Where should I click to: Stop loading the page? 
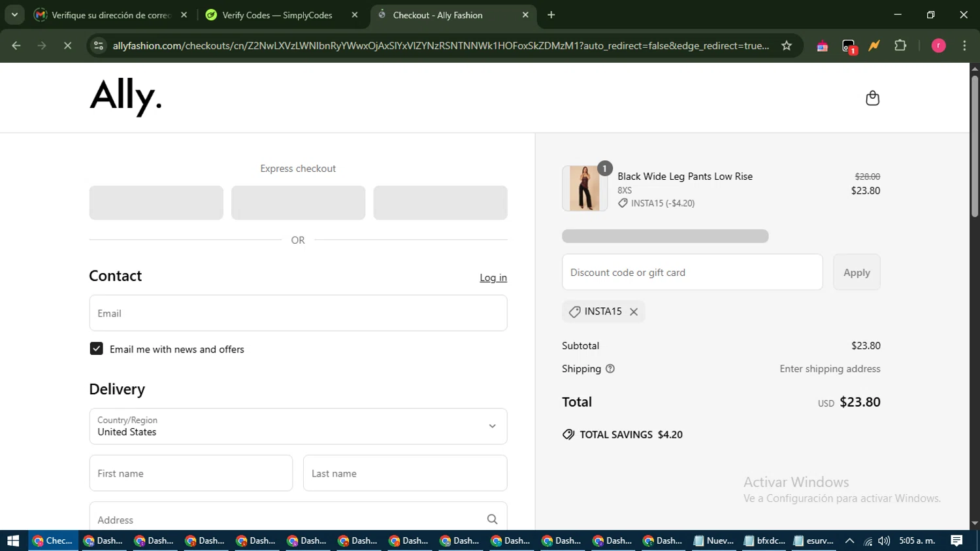pos(67,46)
